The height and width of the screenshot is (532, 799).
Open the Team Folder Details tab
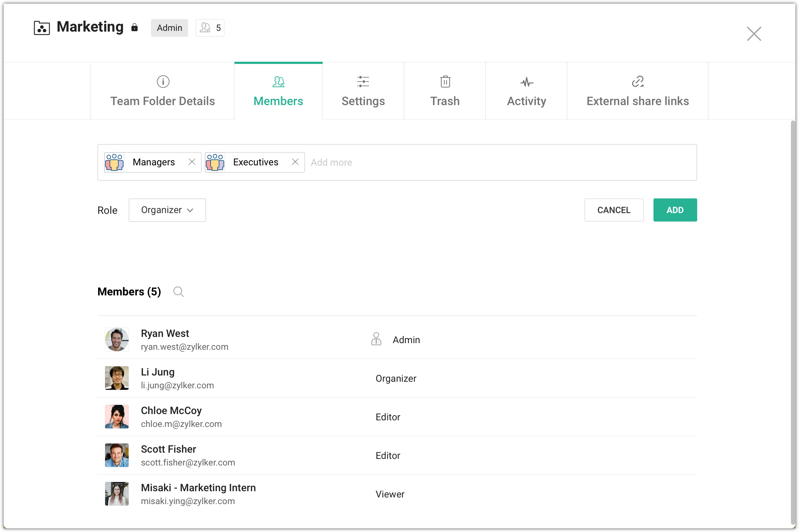pos(162,91)
